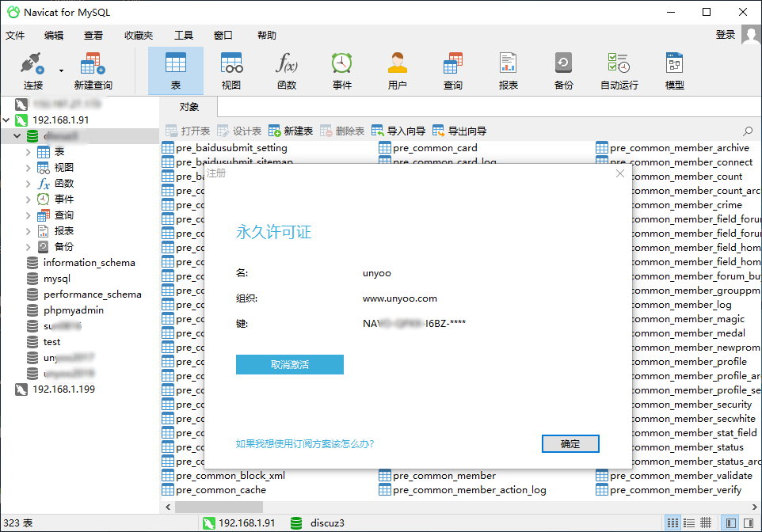Open the 事件 events toolbar item
The image size is (762, 532).
341,71
